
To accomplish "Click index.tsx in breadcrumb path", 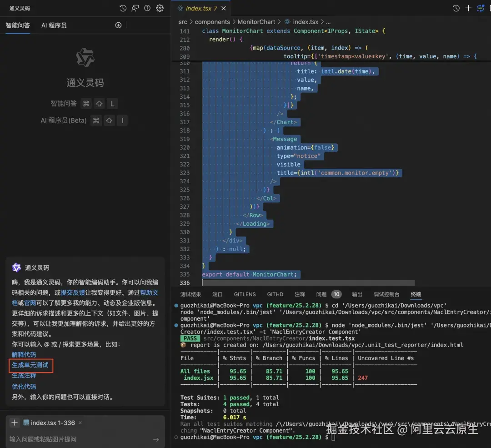I will pyautogui.click(x=306, y=22).
